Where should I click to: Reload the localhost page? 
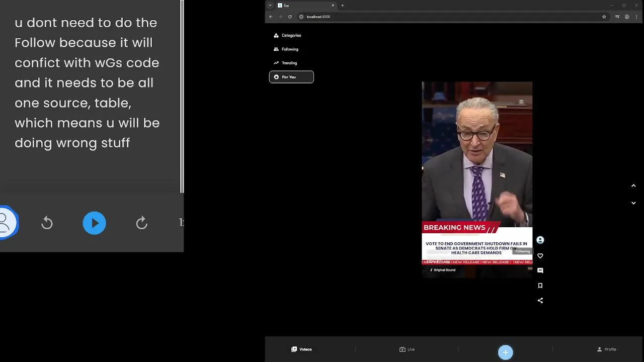point(290,17)
